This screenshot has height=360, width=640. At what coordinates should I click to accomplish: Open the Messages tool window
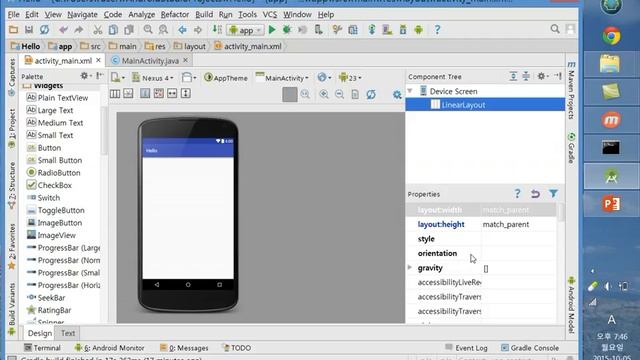coord(184,348)
